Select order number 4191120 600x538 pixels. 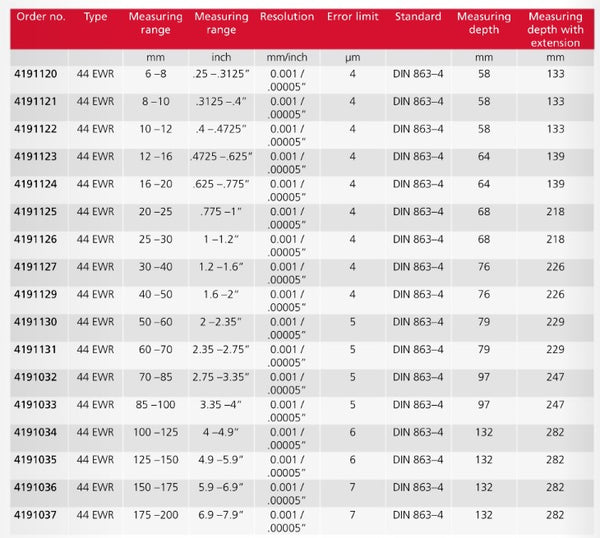36,74
